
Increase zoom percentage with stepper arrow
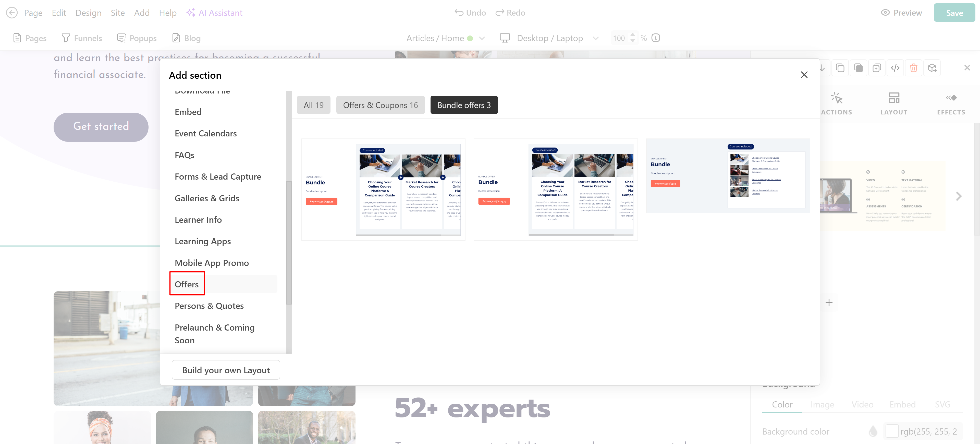tap(633, 35)
